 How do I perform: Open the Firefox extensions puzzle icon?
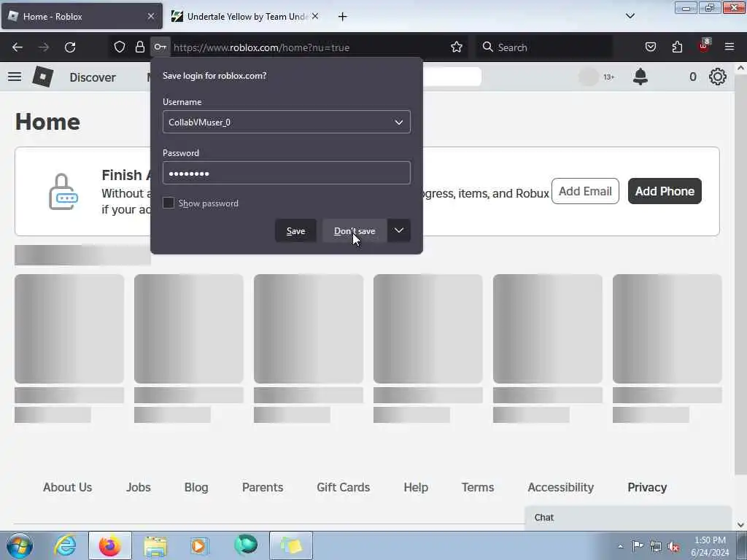click(677, 47)
